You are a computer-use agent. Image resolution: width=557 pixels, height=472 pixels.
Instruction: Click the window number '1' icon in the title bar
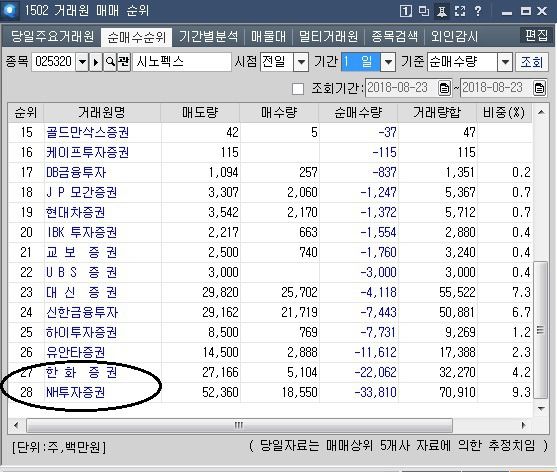click(x=405, y=11)
